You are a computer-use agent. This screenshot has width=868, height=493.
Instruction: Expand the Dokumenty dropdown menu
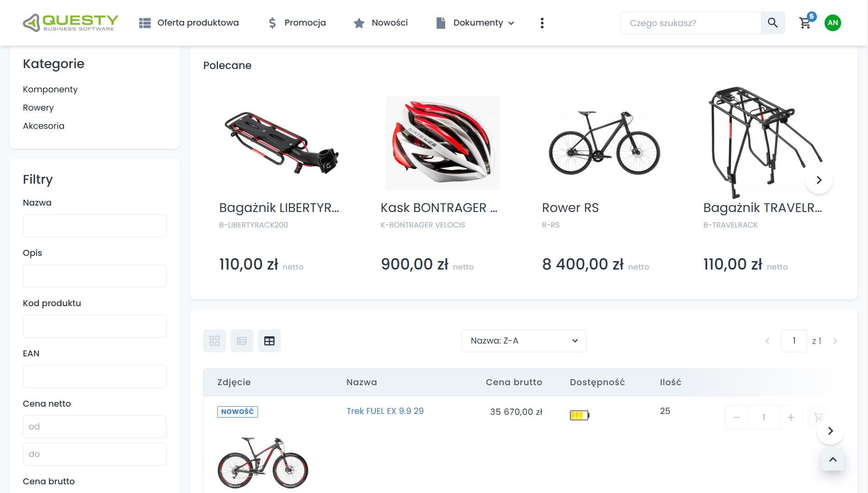(475, 23)
